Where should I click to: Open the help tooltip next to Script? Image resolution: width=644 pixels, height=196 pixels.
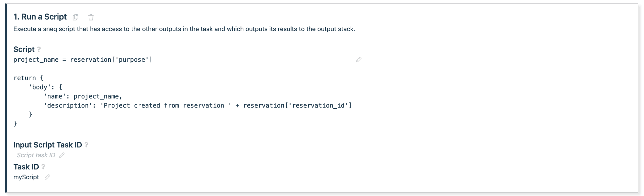click(39, 49)
